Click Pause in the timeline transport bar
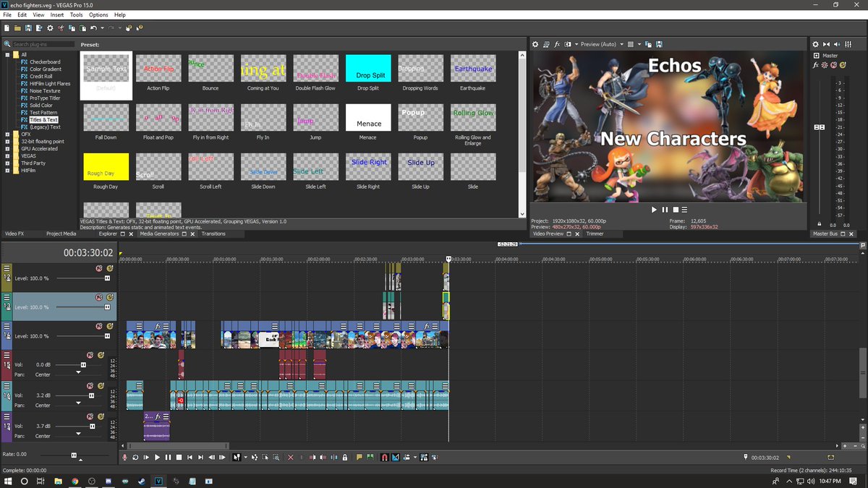This screenshot has height=488, width=868. [x=168, y=457]
